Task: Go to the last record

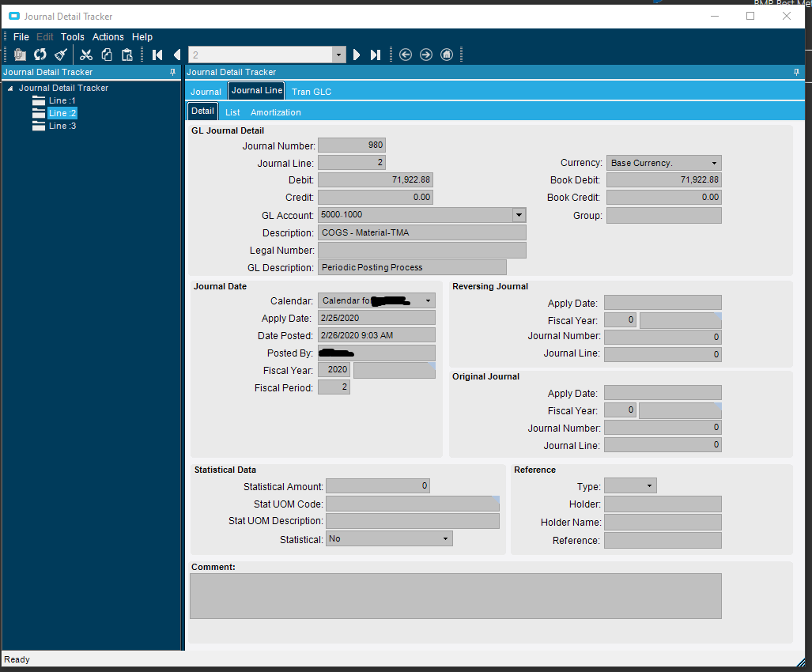Action: (x=376, y=55)
